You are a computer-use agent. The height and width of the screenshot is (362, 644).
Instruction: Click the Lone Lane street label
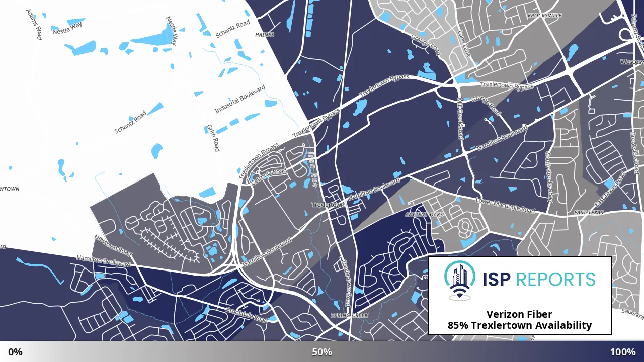tap(463, 43)
